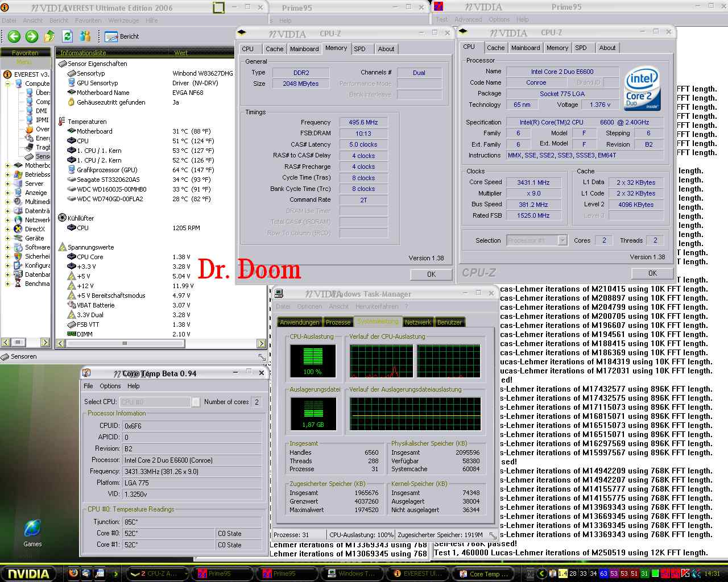Expand the Motherboard tree node
This screenshot has height=582, width=728.
pyautogui.click(x=8, y=165)
